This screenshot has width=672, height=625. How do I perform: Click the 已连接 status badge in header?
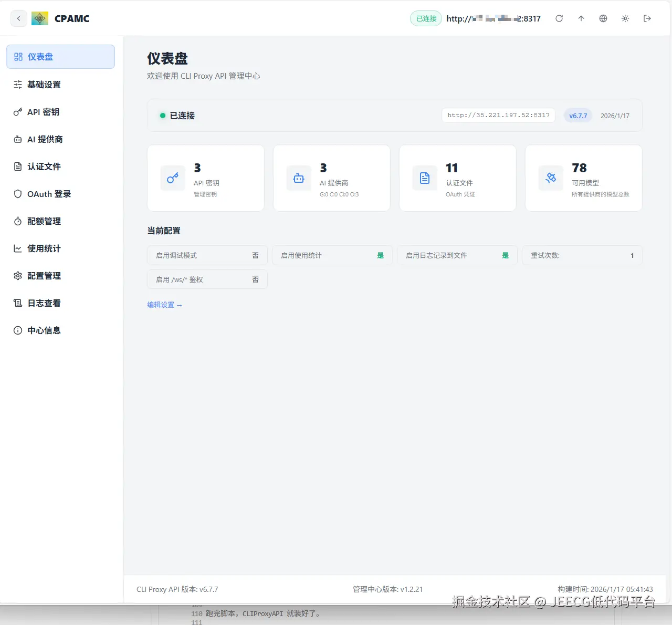coord(426,18)
